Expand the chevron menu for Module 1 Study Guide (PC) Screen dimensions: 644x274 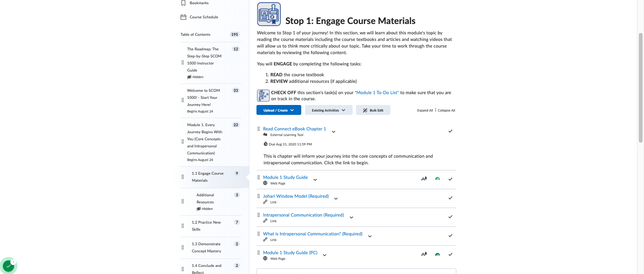pos(324,255)
